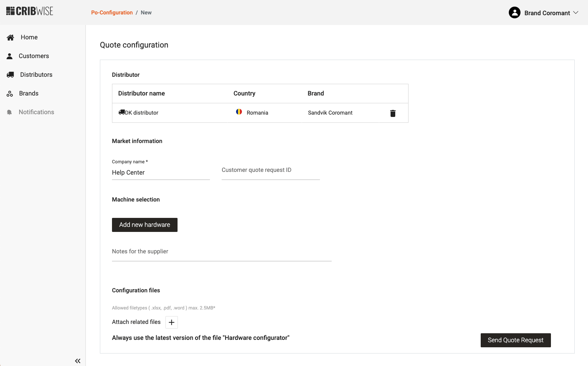Collapse the sidebar with double chevron
588x366 pixels.
(78, 361)
